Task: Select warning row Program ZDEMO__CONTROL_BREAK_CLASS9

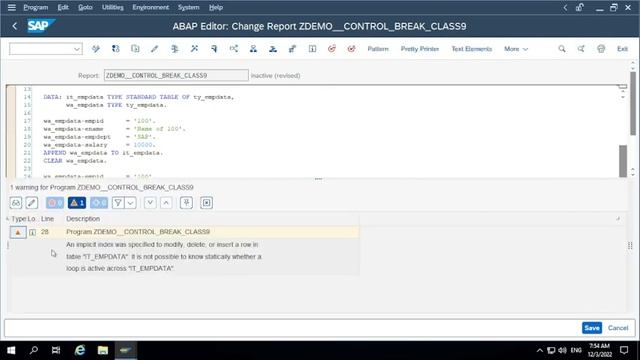Action: (184, 232)
